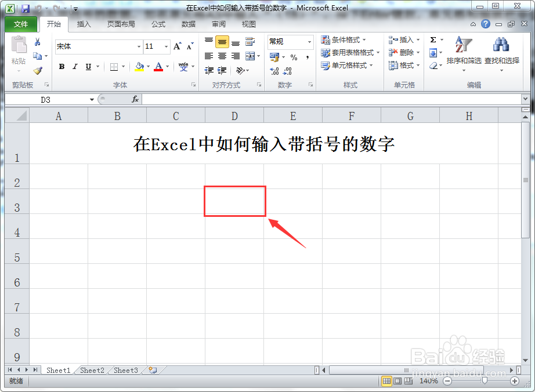Select the Sheet2 worksheet tab
This screenshot has width=535, height=392.
tap(92, 370)
